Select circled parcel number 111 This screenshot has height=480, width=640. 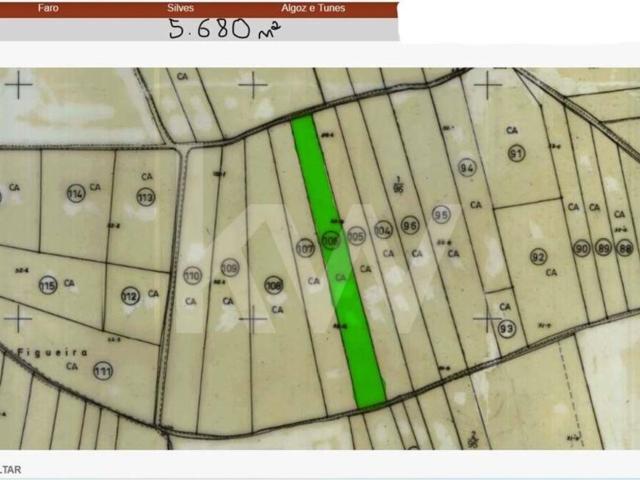(103, 371)
